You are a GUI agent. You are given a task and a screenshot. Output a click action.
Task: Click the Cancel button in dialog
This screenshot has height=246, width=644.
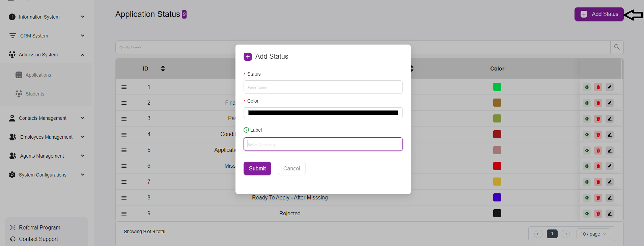click(291, 168)
